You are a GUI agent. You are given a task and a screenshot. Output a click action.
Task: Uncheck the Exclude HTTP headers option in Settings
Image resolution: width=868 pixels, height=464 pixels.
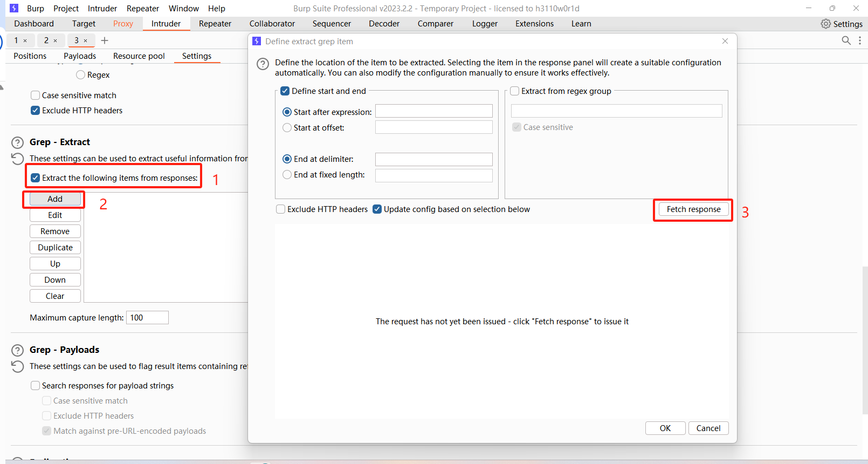click(x=36, y=111)
